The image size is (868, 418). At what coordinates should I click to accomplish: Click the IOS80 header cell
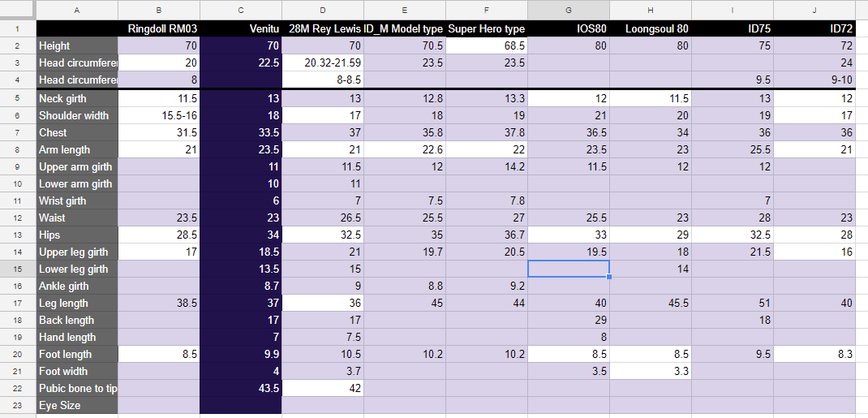tap(569, 28)
